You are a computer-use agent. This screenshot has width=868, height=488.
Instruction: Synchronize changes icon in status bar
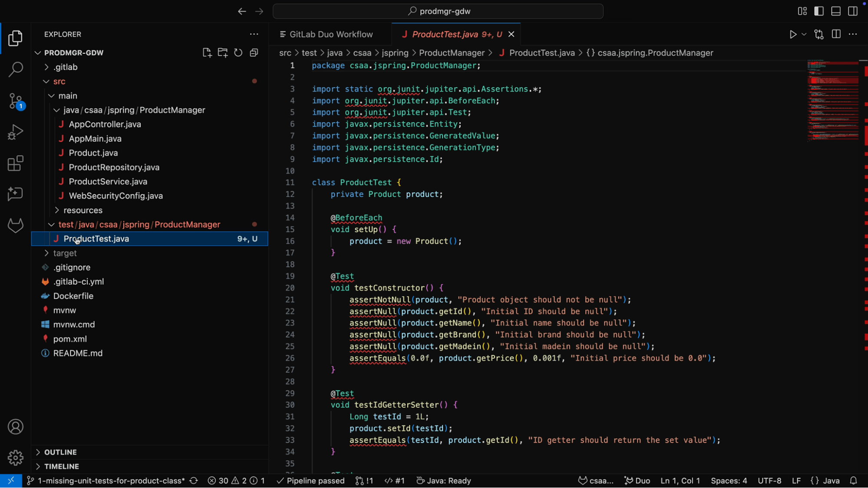coord(194,481)
